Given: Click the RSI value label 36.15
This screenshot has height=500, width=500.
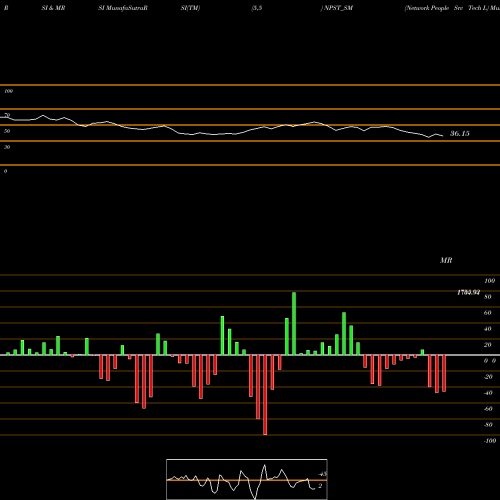Looking at the screenshot, I should pyautogui.click(x=460, y=134).
